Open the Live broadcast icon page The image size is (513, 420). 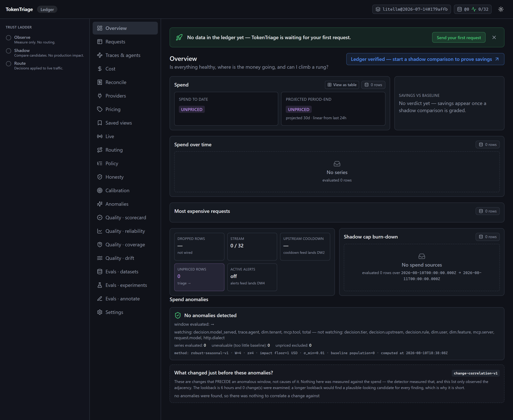pos(100,136)
